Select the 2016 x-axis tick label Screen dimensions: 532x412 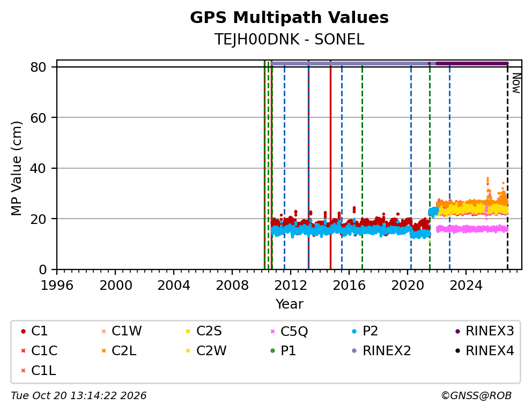point(349,286)
